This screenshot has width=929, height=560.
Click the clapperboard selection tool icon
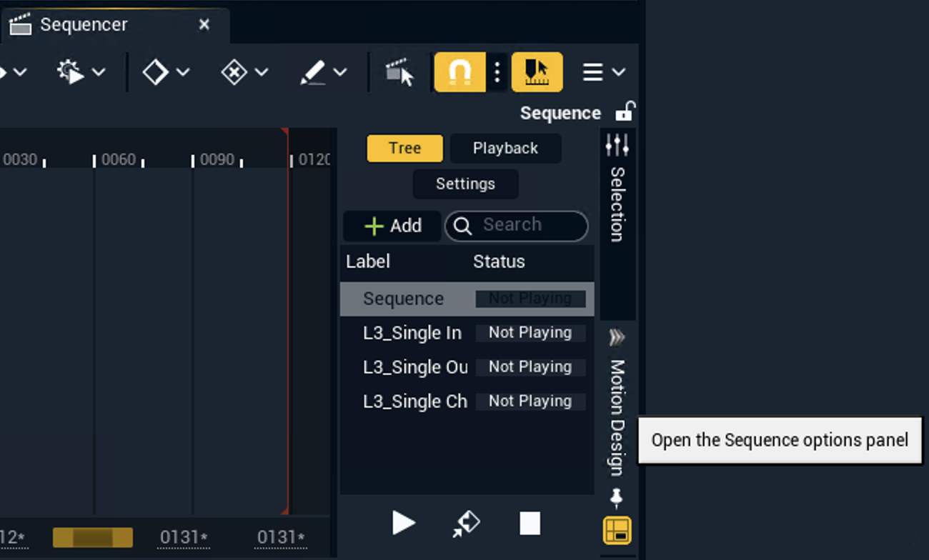(399, 72)
